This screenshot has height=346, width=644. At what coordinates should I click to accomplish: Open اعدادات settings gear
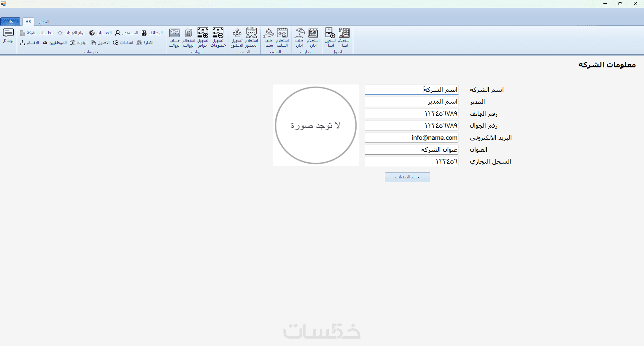coord(123,43)
